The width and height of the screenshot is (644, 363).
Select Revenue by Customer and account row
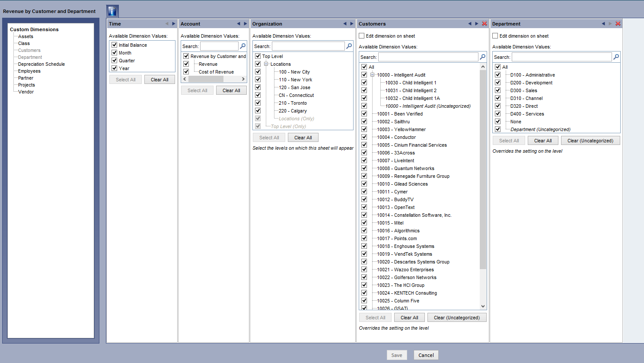click(218, 56)
